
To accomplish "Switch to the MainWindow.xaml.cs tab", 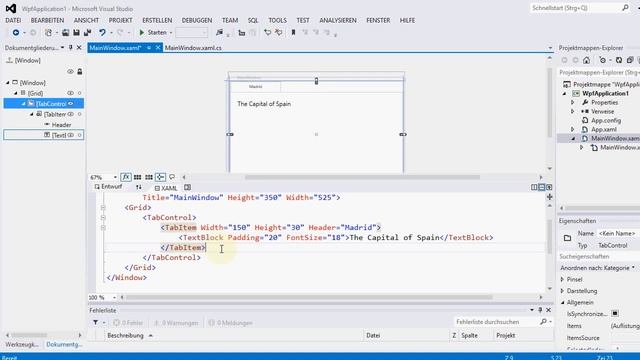I will [193, 48].
